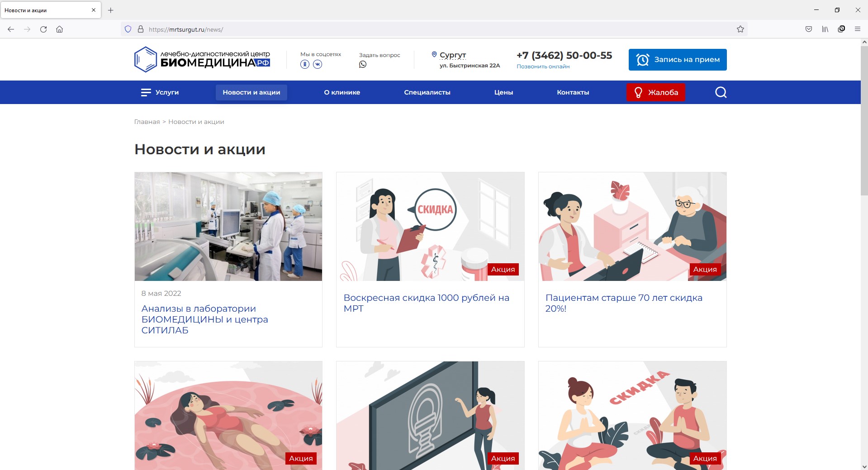Click the elderly patient consultation illustration
The image size is (868, 470).
[632, 227]
